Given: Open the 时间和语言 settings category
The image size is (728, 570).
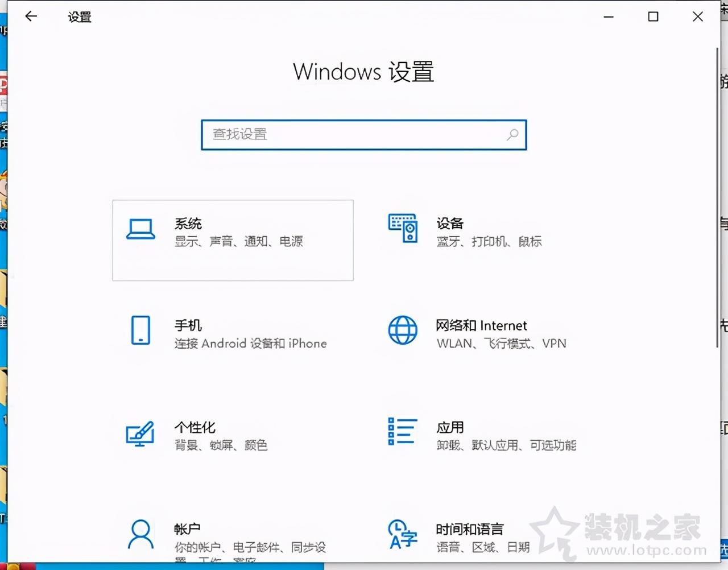Looking at the screenshot, I should click(x=482, y=538).
